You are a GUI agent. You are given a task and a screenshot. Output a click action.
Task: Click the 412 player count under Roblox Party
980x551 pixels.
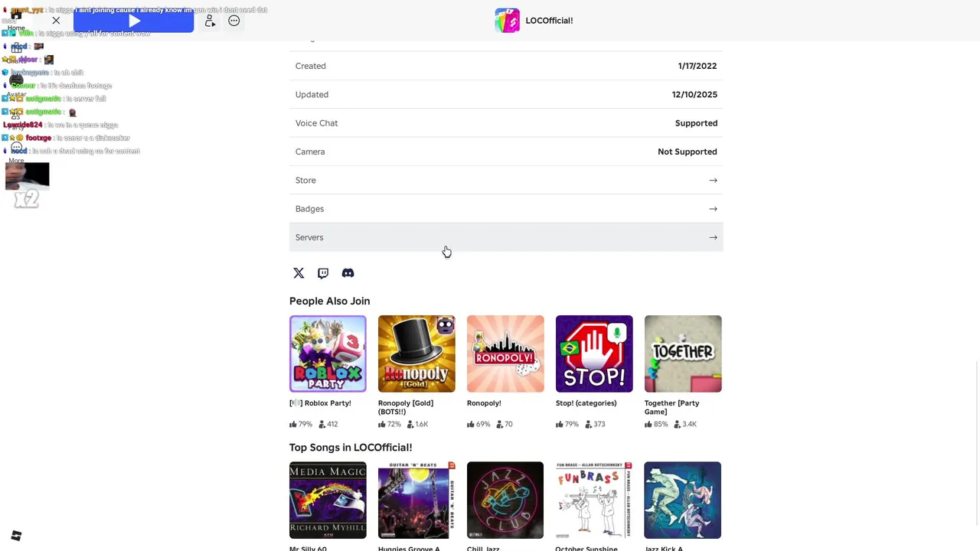pos(328,424)
